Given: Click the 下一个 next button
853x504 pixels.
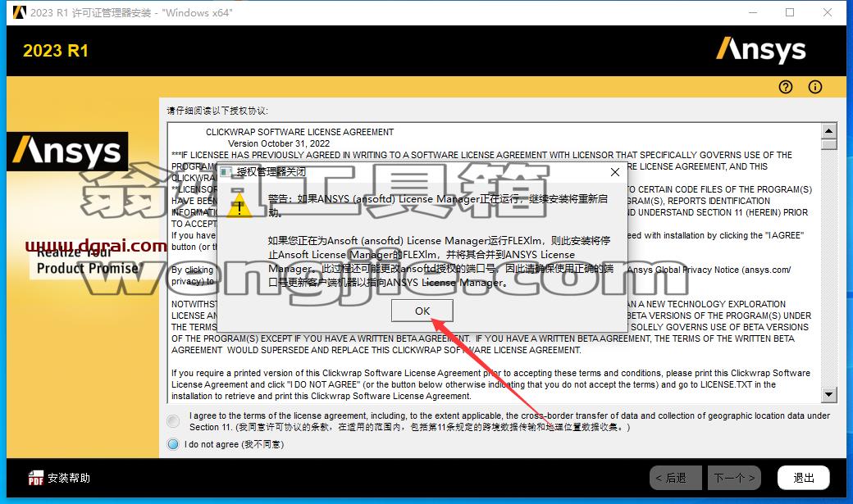Looking at the screenshot, I should pos(734,478).
